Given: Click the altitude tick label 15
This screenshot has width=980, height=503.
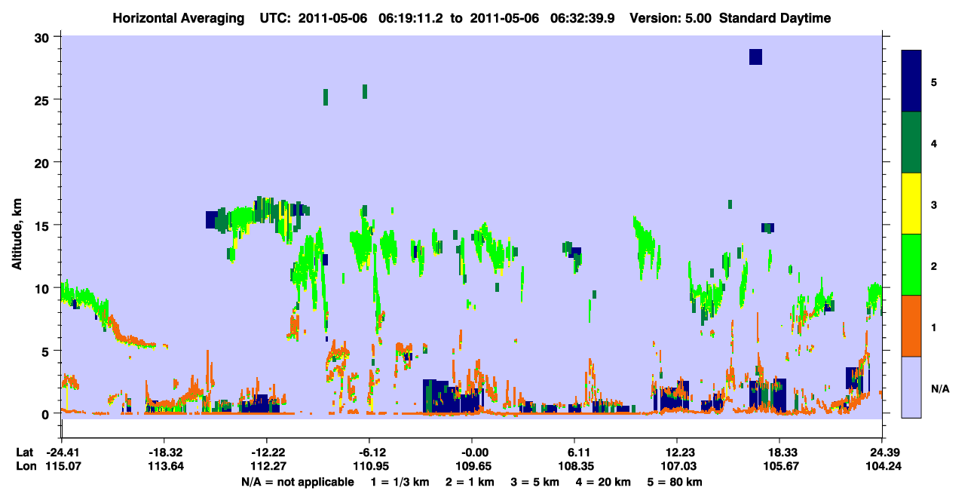Looking at the screenshot, I should [x=44, y=225].
